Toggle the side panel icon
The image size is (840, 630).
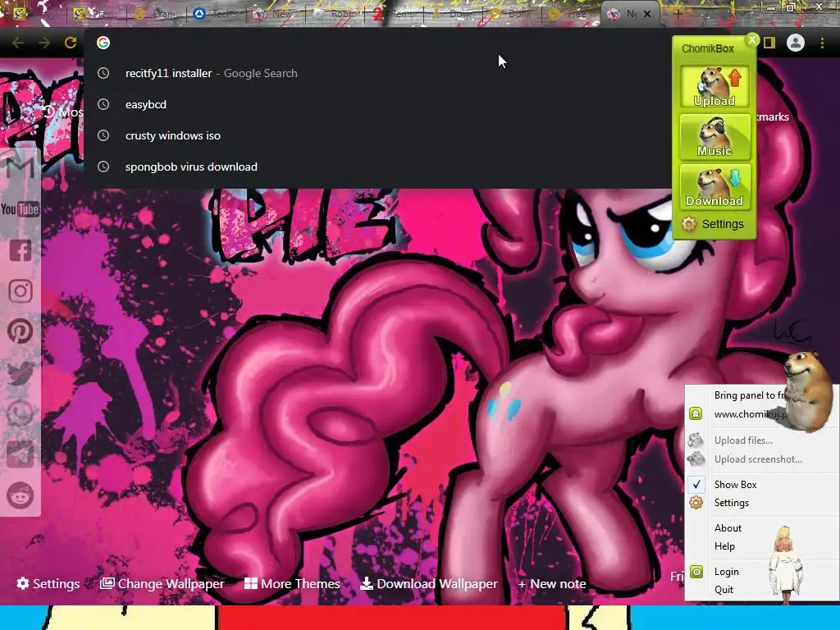coord(769,43)
